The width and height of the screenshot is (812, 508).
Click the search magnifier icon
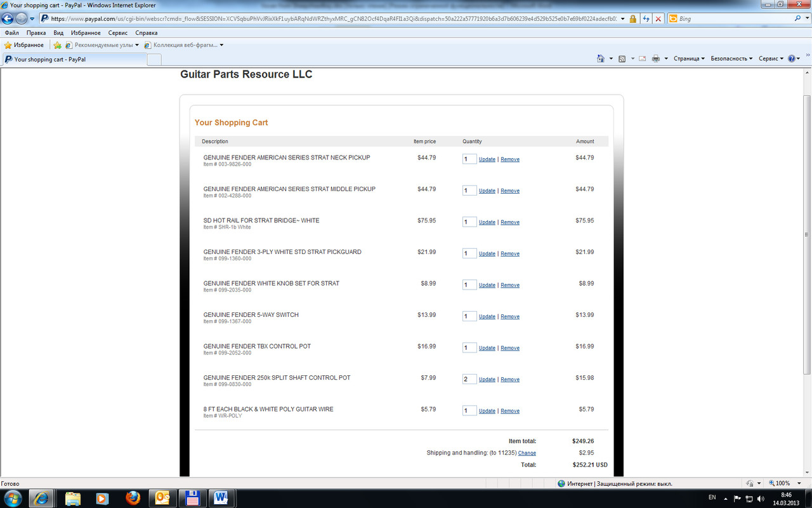797,18
